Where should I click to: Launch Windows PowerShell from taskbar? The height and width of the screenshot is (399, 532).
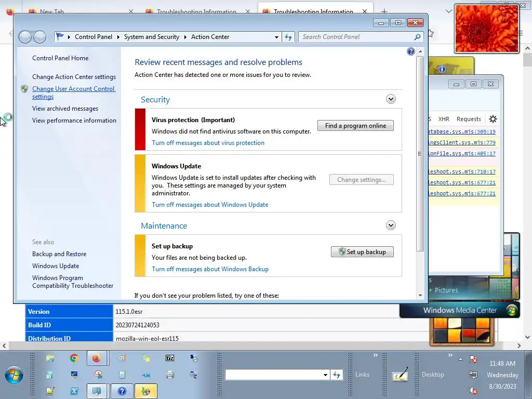[74, 391]
